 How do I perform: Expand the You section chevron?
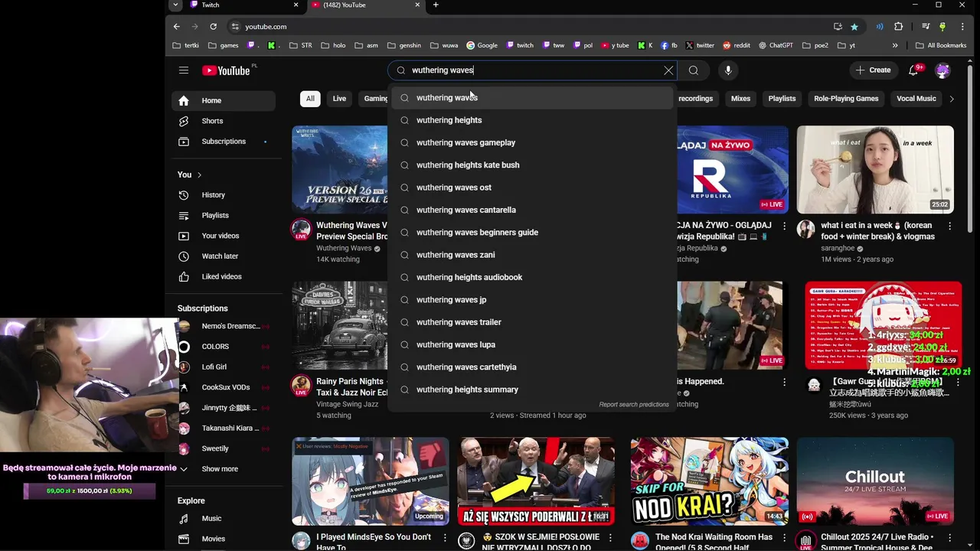click(x=199, y=175)
